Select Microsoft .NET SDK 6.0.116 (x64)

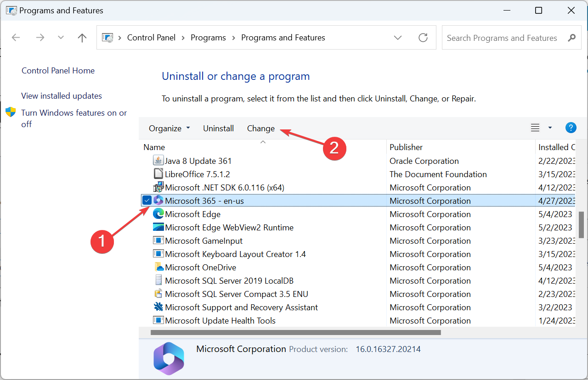pos(225,188)
